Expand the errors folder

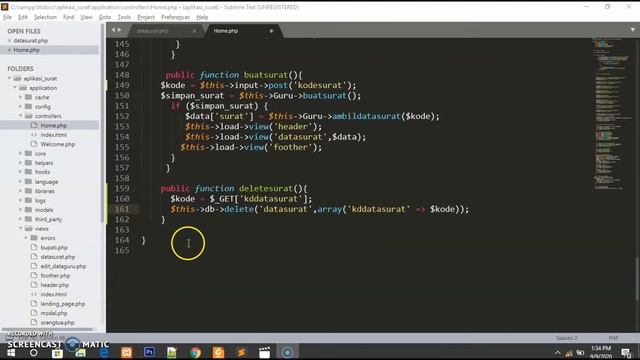point(26,238)
